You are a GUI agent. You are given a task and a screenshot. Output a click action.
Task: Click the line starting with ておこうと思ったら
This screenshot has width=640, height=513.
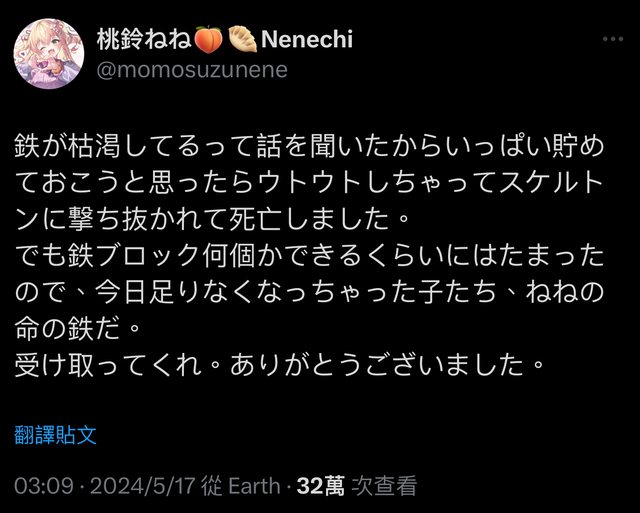coord(310,181)
